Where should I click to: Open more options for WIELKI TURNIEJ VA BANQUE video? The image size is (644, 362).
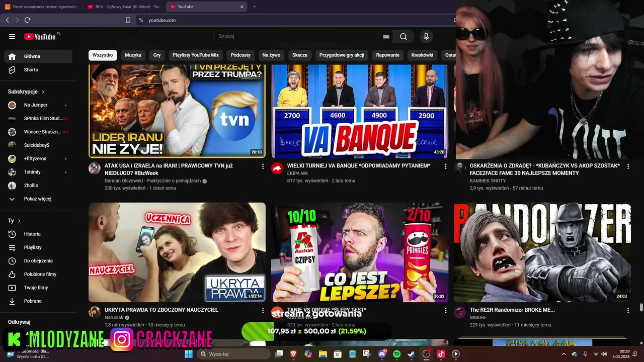pyautogui.click(x=445, y=166)
